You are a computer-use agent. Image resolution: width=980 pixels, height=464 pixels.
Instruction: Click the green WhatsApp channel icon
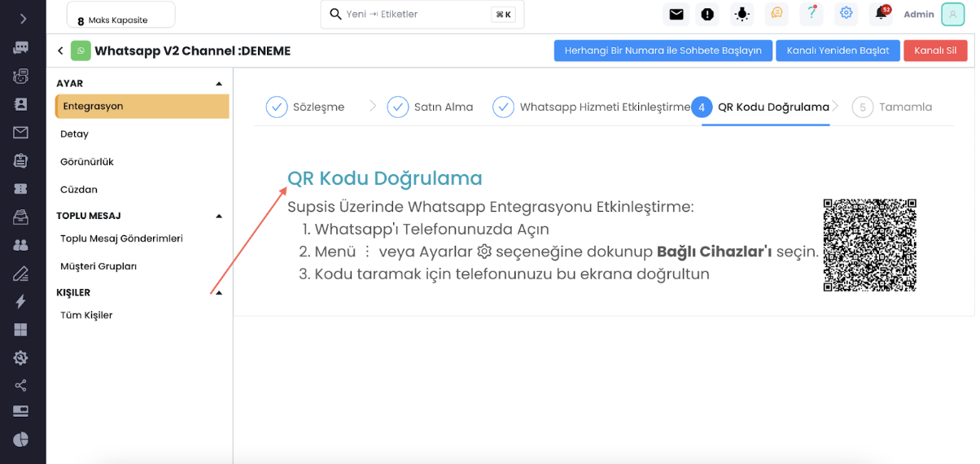[x=81, y=51]
